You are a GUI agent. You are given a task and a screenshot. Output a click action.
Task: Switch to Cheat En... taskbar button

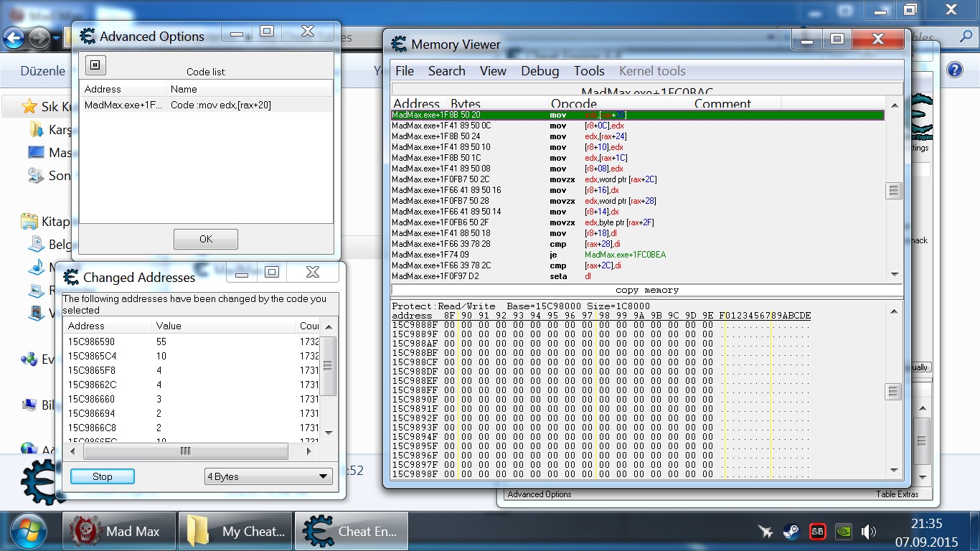pyautogui.click(x=351, y=532)
